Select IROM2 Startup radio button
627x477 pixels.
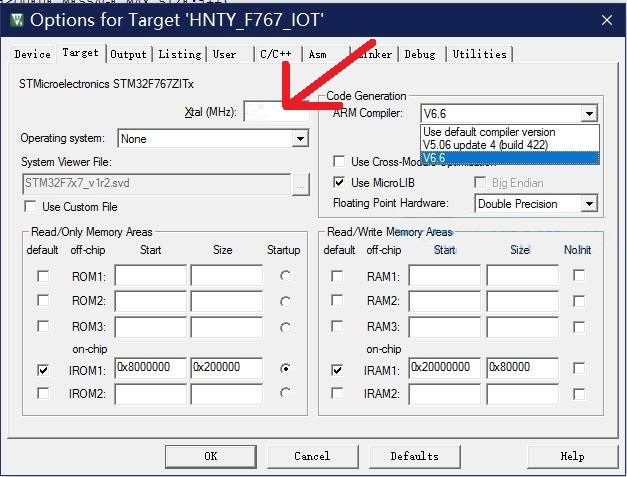point(285,393)
